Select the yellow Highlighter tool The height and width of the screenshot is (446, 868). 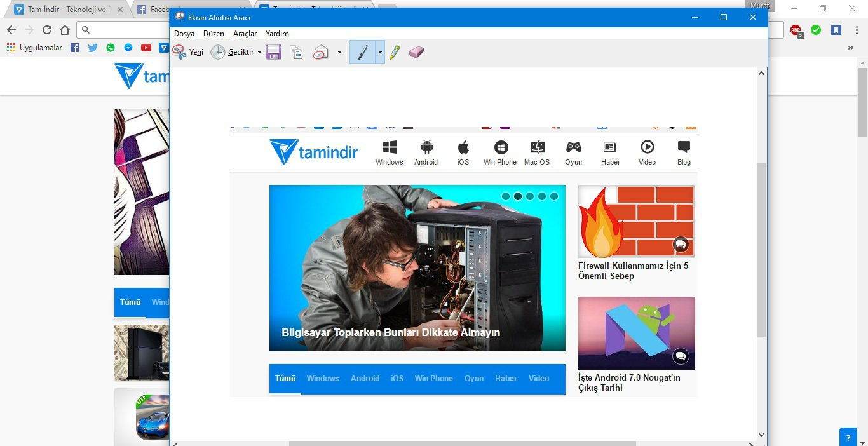395,52
